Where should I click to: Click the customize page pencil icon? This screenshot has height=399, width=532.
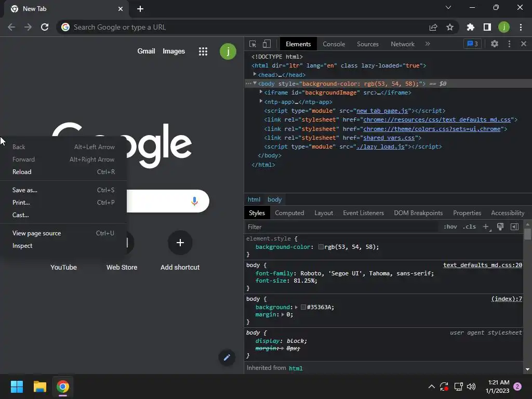pyautogui.click(x=227, y=357)
